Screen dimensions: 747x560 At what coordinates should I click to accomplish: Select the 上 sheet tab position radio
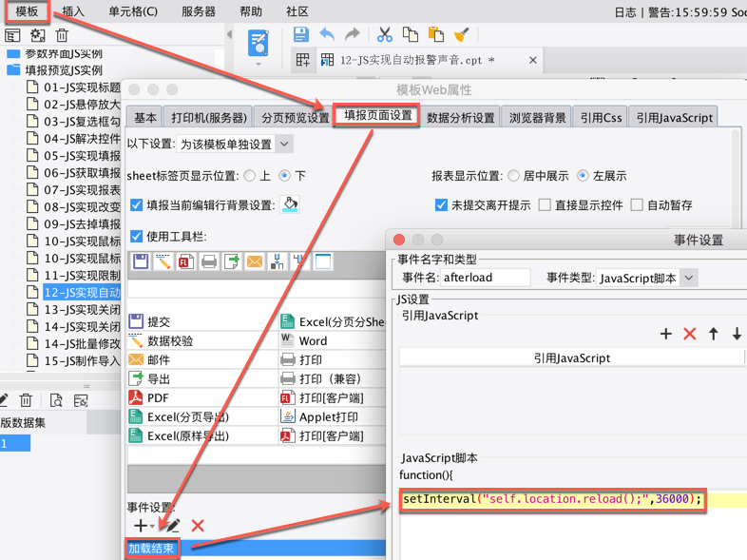pos(250,176)
